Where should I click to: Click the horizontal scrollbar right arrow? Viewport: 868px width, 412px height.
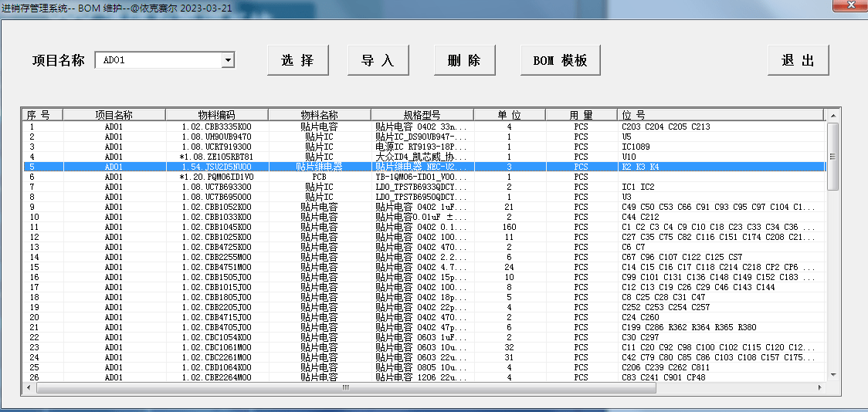[x=820, y=387]
